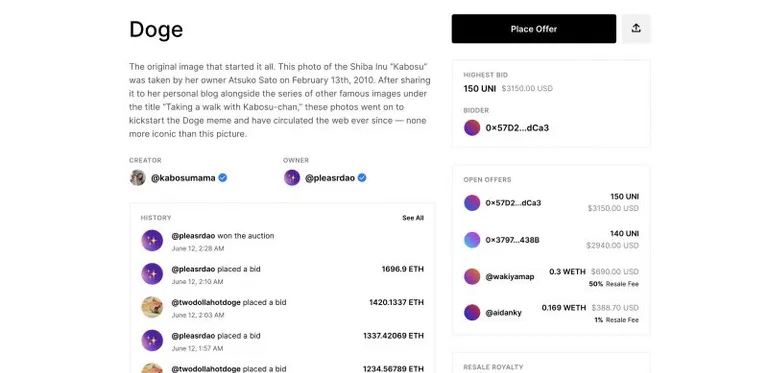Open @pleasrdao creator profile link under Owner
Viewport: 768px width, 373px height.
pyautogui.click(x=330, y=178)
